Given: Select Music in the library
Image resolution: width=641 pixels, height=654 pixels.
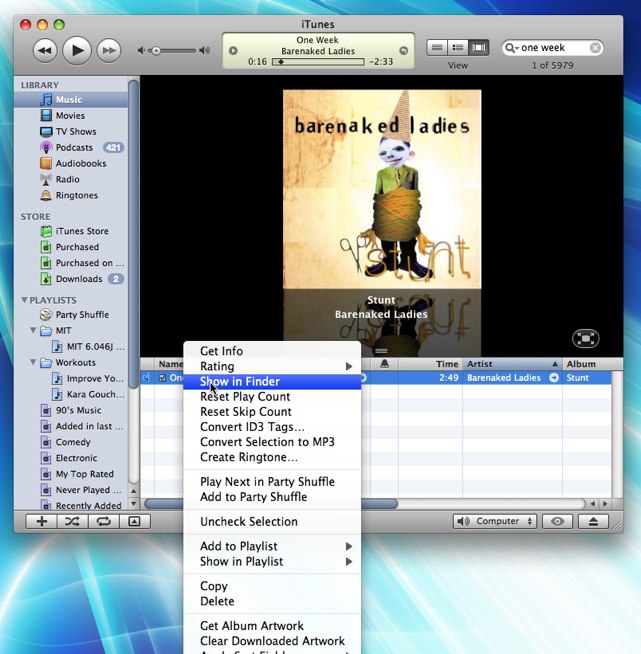Looking at the screenshot, I should 71,100.
